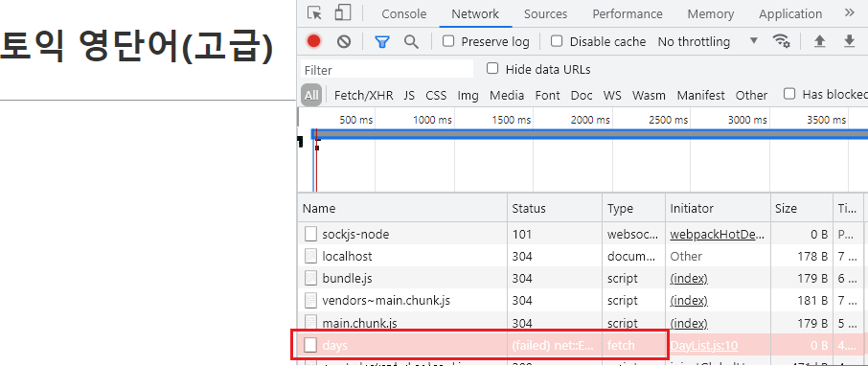The width and height of the screenshot is (868, 366).
Task: Select the main.chunk.js request row
Action: (582, 323)
